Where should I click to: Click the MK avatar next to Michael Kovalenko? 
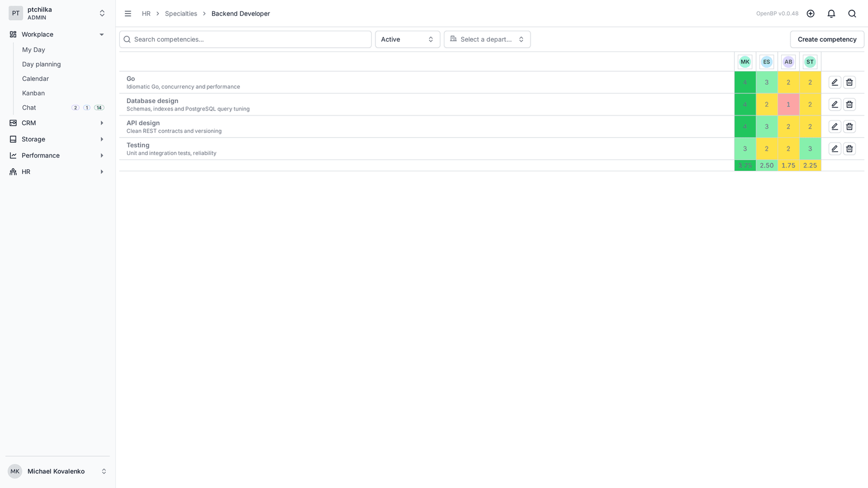pos(15,471)
